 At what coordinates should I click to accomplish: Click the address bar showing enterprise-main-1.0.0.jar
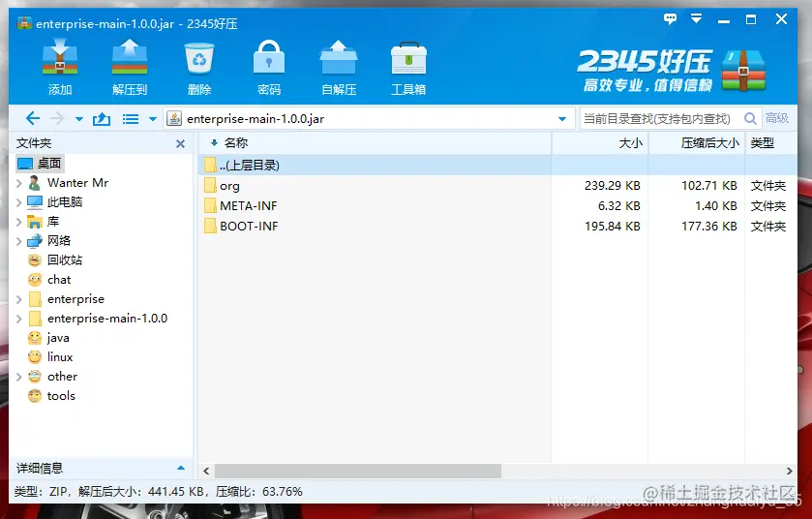tap(370, 118)
